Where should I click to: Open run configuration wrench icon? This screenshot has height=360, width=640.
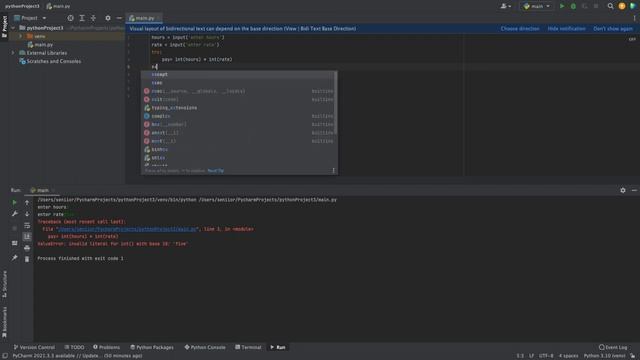pyautogui.click(x=14, y=214)
